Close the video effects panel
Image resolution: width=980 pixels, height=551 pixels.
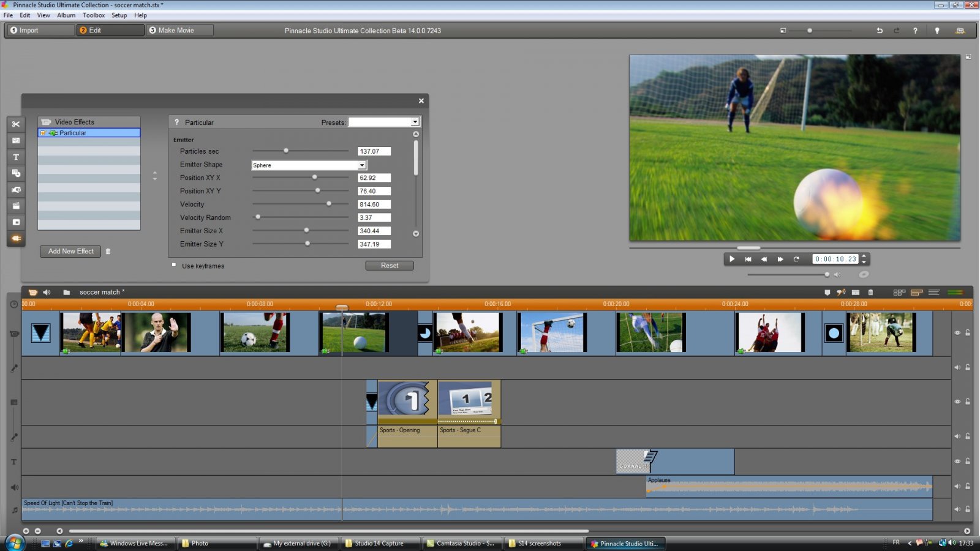point(421,101)
